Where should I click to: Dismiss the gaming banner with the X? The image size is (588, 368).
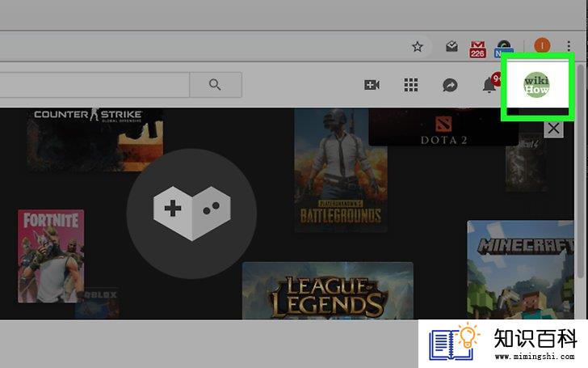pyautogui.click(x=553, y=129)
